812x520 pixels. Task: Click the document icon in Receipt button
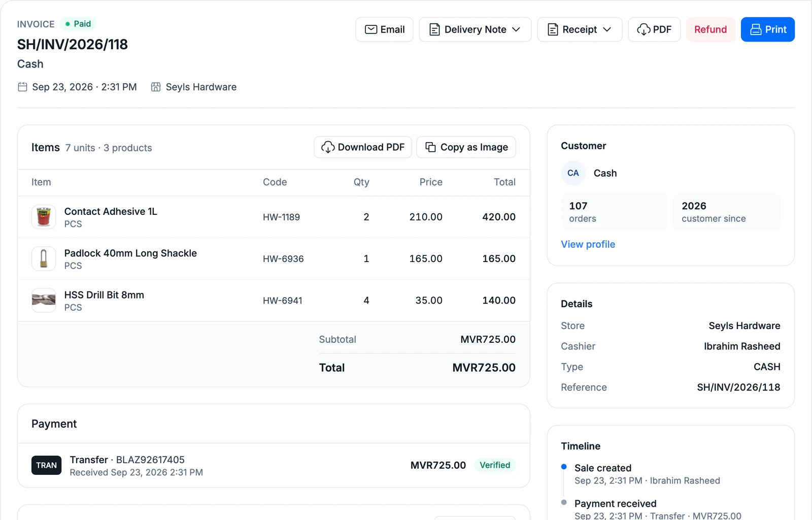[x=553, y=29]
